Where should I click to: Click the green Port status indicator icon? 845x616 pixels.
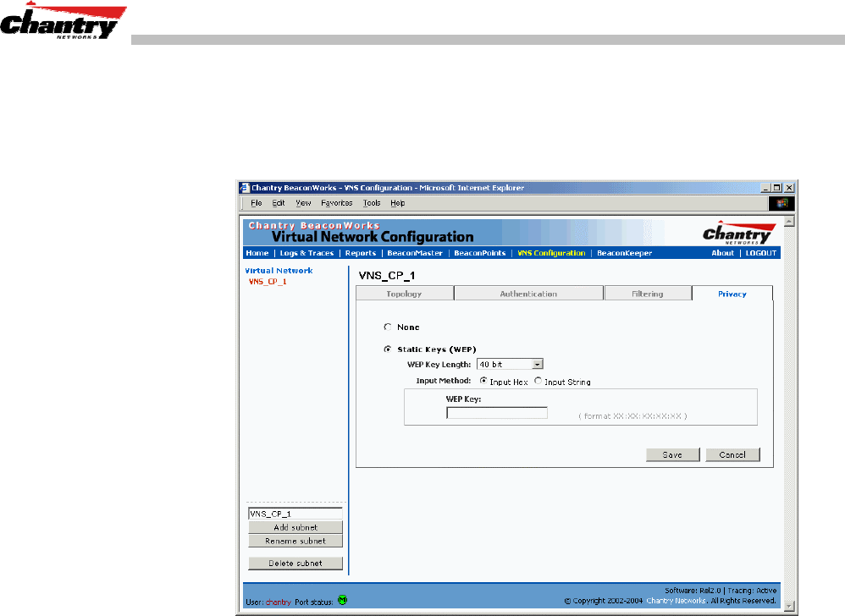[x=342, y=600]
